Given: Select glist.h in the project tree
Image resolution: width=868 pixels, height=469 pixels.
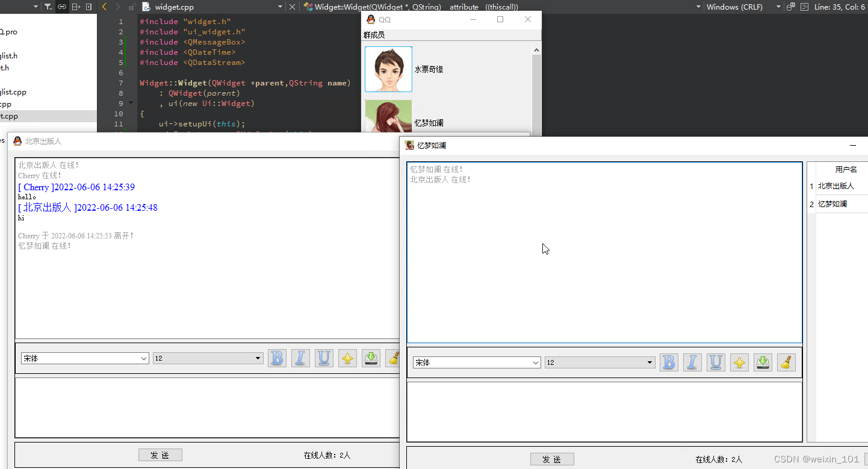Looking at the screenshot, I should pyautogui.click(x=9, y=56).
